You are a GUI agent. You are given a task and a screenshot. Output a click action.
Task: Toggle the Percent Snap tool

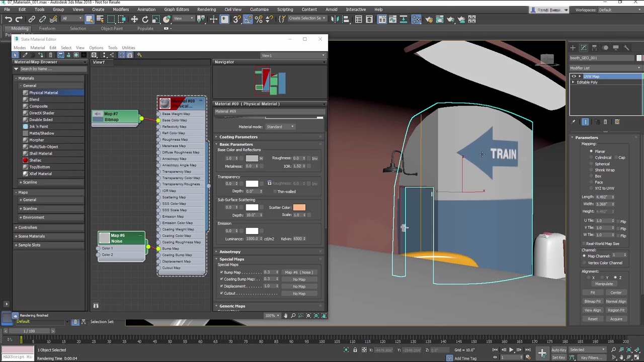coord(259,19)
